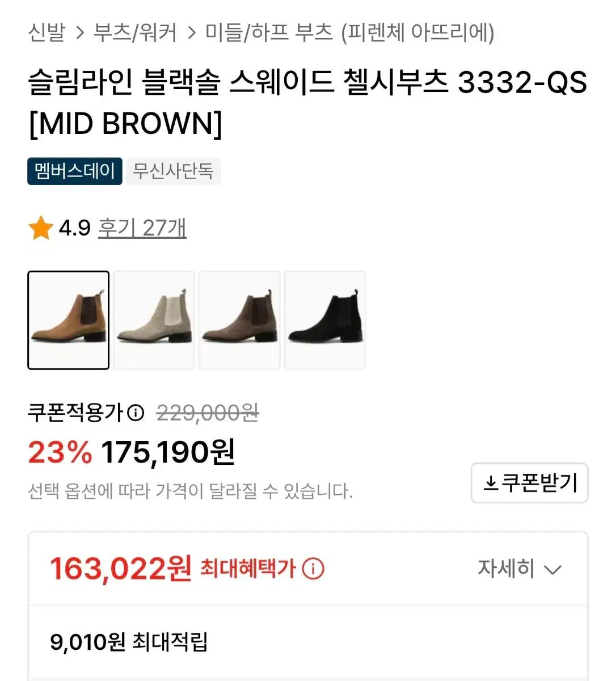
Task: Expand the 자세히 benefit details
Action: pyautogui.click(x=507, y=568)
